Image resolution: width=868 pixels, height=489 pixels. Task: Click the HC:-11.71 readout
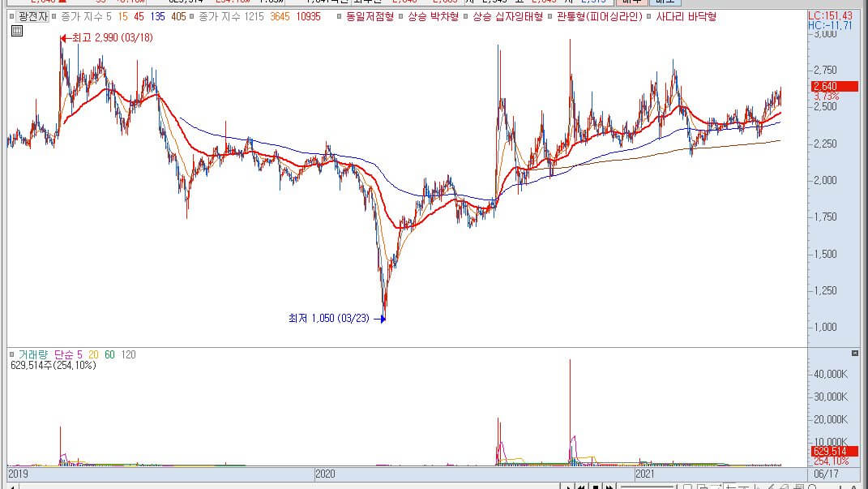point(830,25)
